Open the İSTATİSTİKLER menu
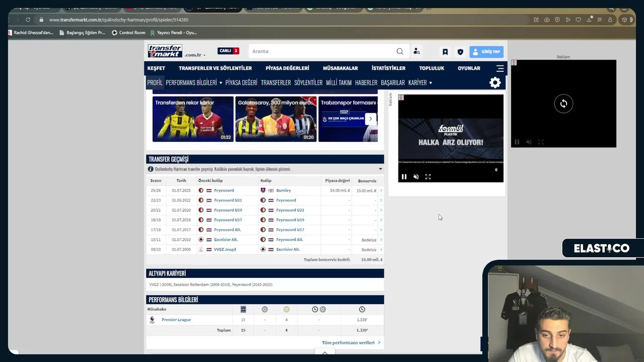 388,68
